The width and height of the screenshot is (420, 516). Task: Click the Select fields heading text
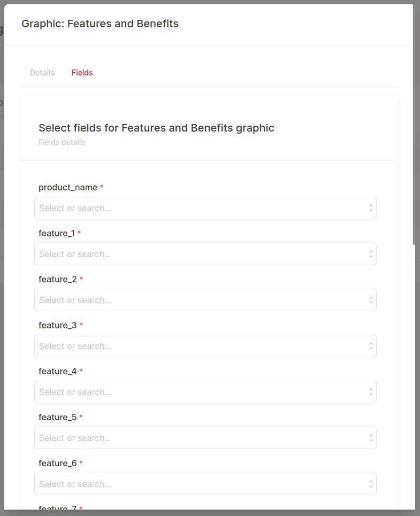coord(156,128)
